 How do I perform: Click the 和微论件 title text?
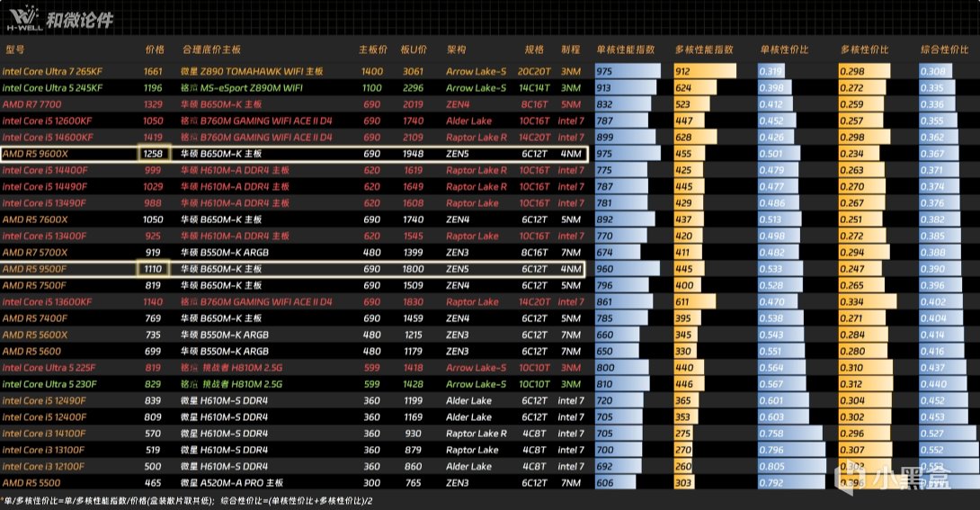point(80,21)
